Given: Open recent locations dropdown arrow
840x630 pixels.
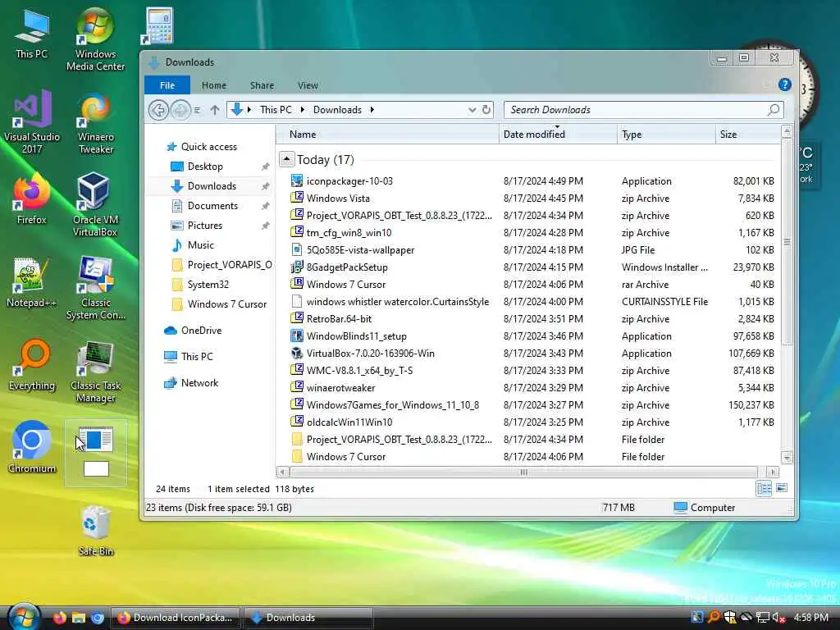Looking at the screenshot, I should tap(197, 111).
